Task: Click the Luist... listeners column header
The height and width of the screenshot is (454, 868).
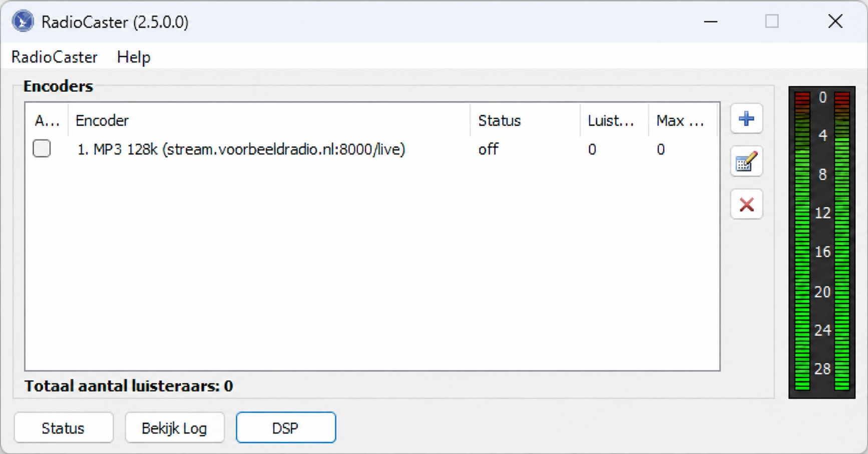Action: coord(614,120)
